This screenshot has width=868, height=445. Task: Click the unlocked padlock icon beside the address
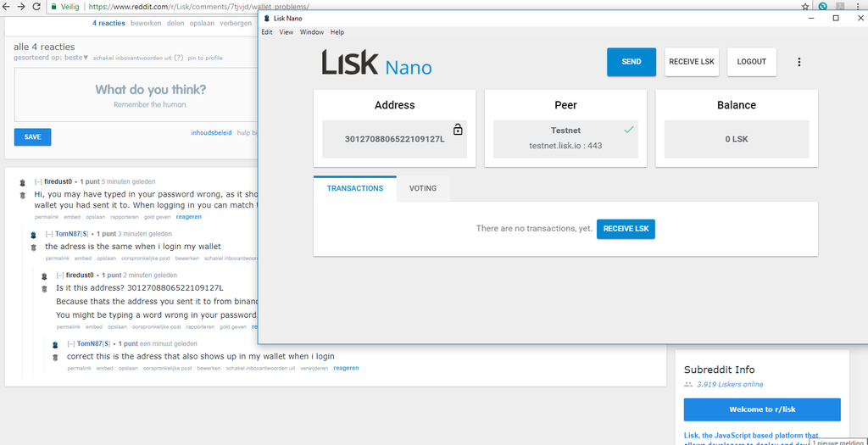pyautogui.click(x=458, y=130)
